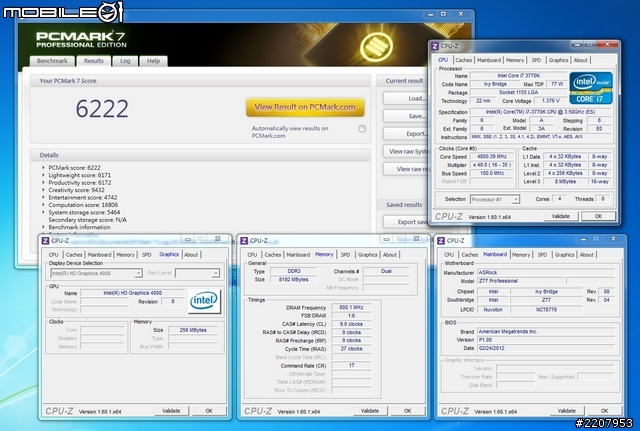Click the Export saved button under Saved results
The width and height of the screenshot is (640, 431).
point(404,222)
